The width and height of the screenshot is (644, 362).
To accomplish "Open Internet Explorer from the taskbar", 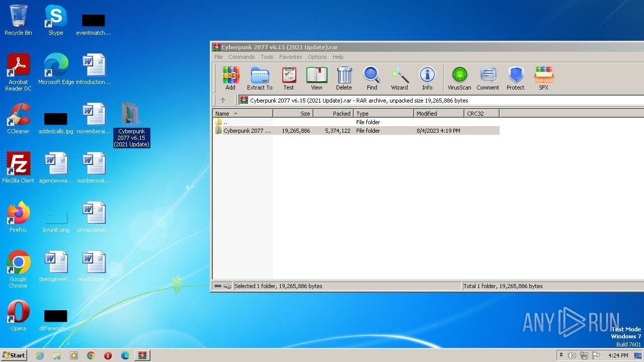I will pyautogui.click(x=40, y=355).
